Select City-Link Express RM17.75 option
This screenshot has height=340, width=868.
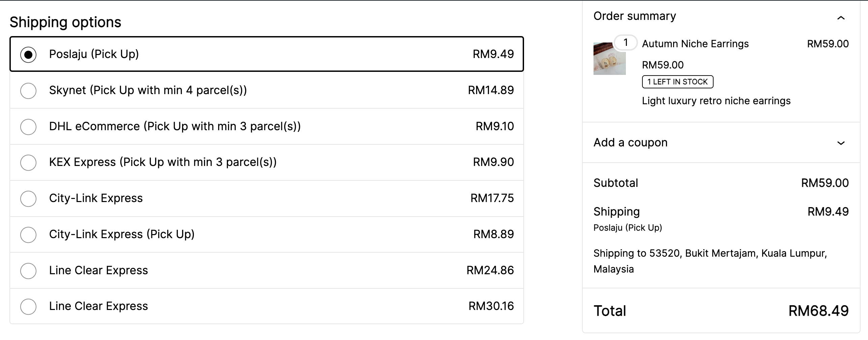coord(28,199)
